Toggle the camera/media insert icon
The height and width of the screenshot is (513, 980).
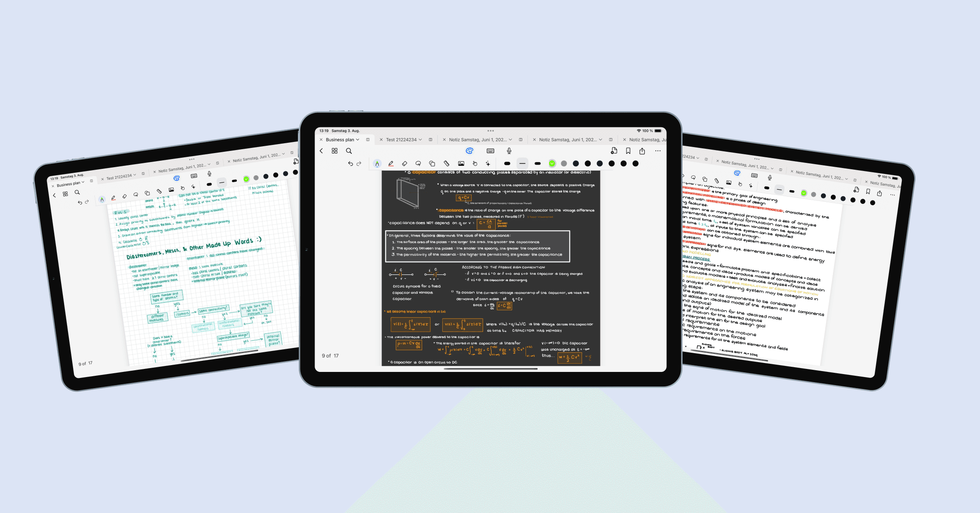[461, 164]
